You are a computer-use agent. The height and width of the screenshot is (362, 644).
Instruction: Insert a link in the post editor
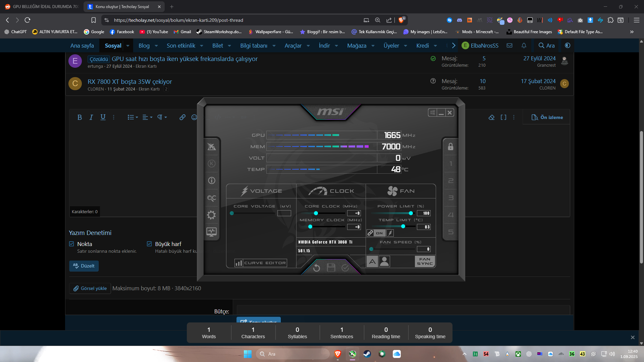click(x=182, y=117)
